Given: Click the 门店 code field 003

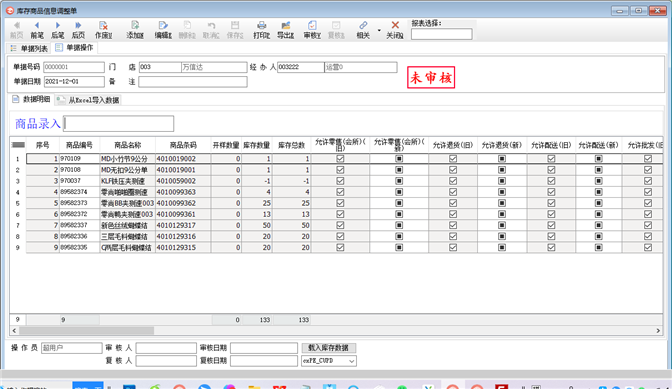Looking at the screenshot, I should click(x=160, y=67).
